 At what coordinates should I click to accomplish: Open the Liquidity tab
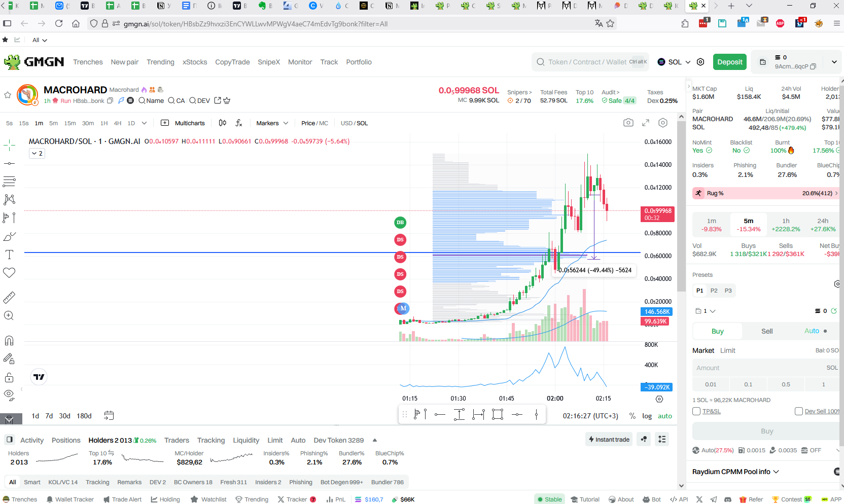(246, 440)
